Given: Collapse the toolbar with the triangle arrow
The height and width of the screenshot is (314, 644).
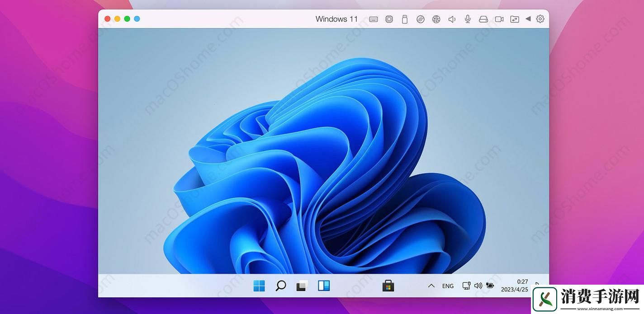Looking at the screenshot, I should pyautogui.click(x=528, y=19).
